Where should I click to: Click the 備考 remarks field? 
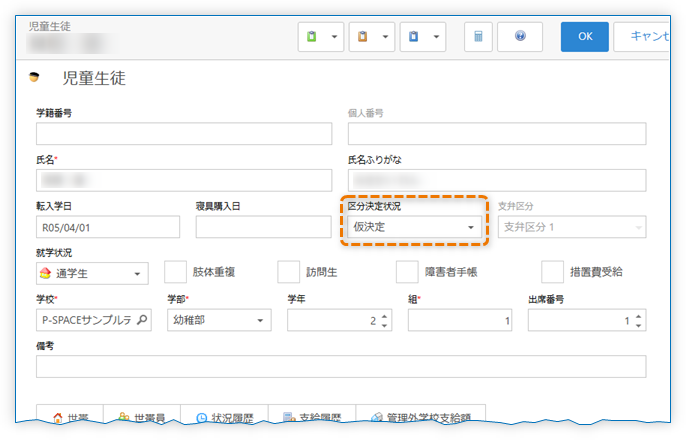[341, 367]
